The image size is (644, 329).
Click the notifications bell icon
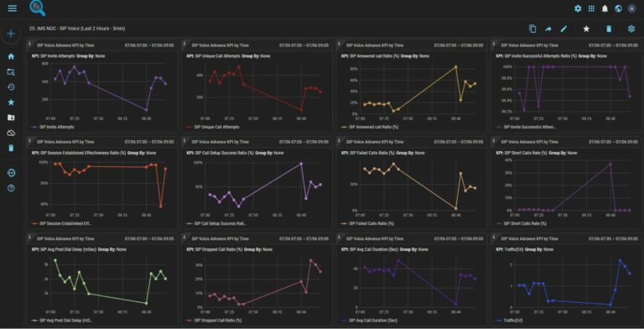(x=605, y=8)
